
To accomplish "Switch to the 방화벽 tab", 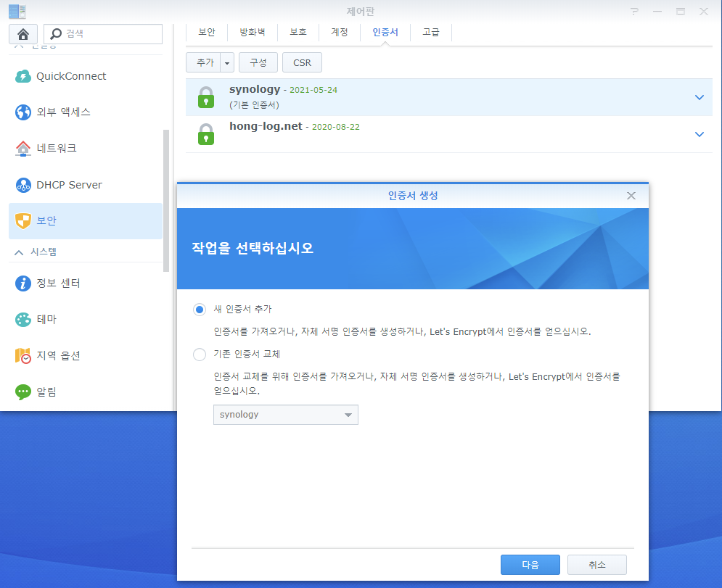I will coord(252,32).
